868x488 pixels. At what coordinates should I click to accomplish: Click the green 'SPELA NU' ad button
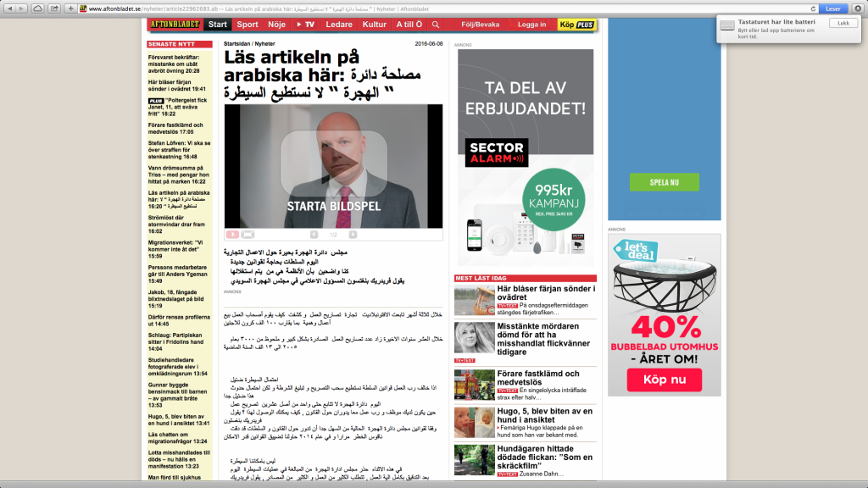(664, 182)
